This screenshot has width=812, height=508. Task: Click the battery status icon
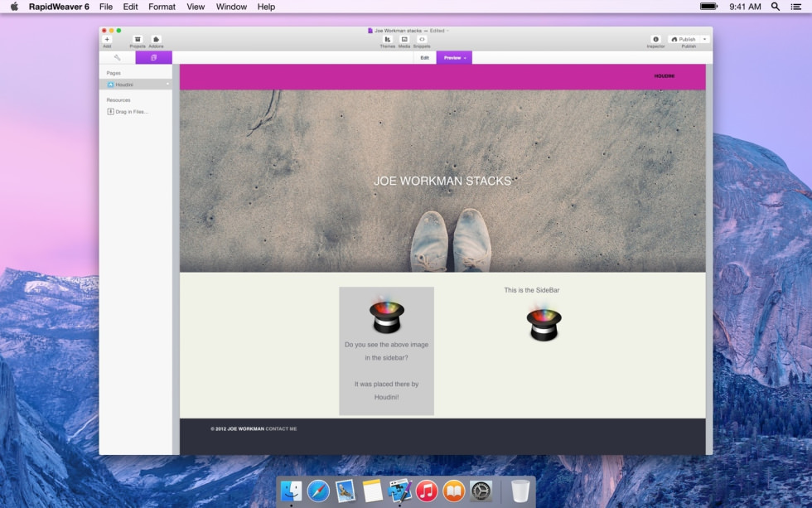click(x=709, y=7)
